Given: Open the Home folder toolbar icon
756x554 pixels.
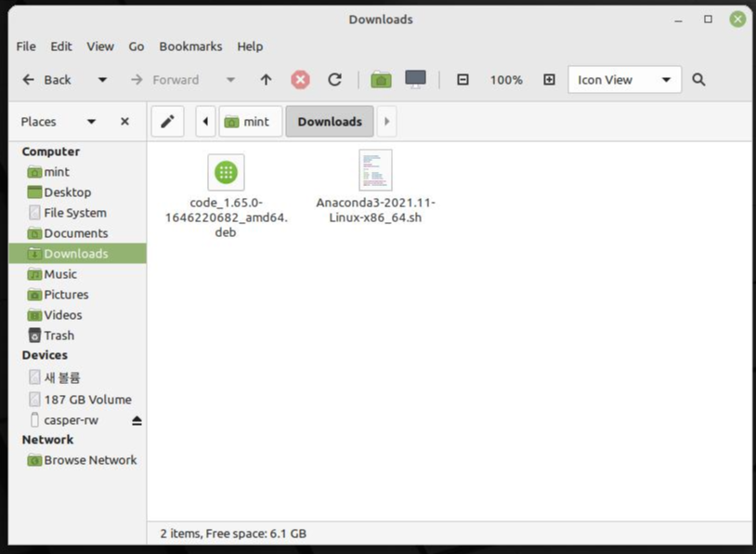Looking at the screenshot, I should click(x=381, y=80).
